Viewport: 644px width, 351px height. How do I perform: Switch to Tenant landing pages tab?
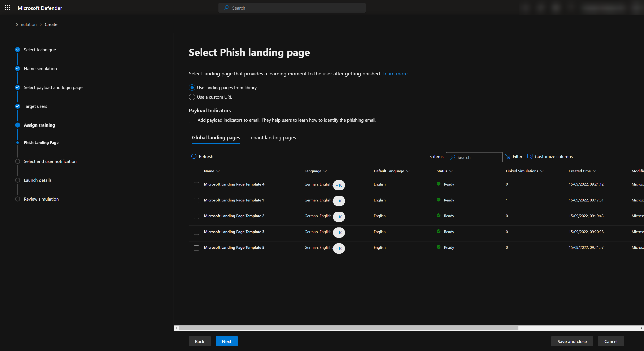pos(272,137)
